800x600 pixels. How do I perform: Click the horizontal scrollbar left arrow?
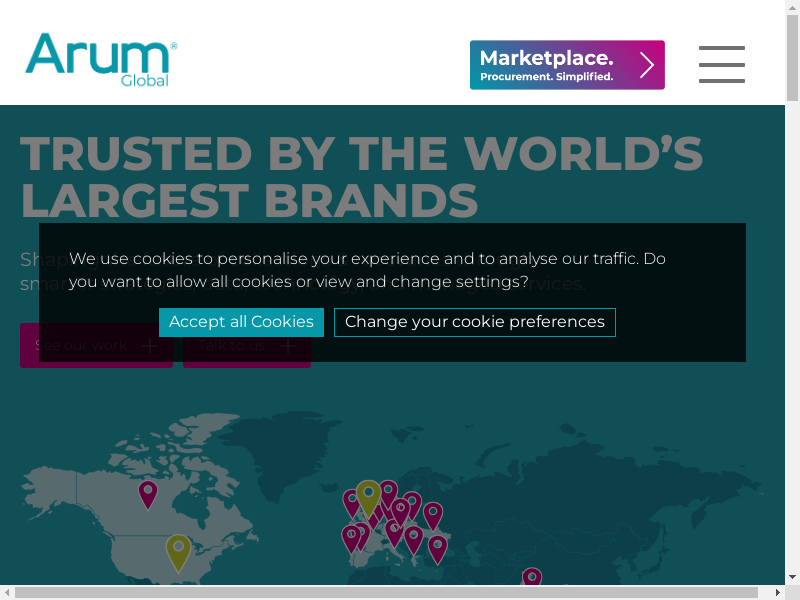point(7,592)
